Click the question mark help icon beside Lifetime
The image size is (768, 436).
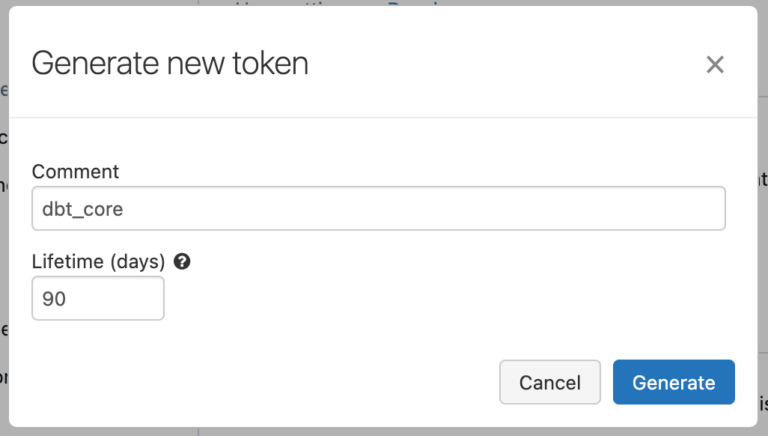[182, 262]
